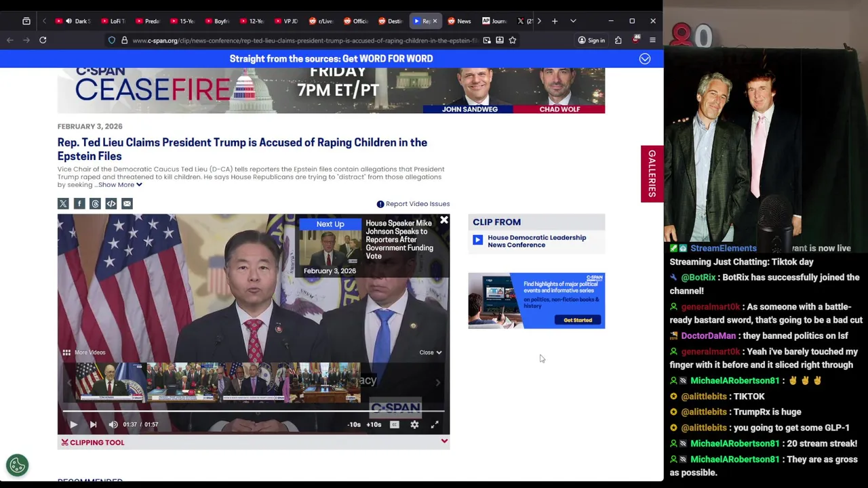Share the clip on X (Twitter)
Viewport: 868px width, 488px height.
click(63, 203)
